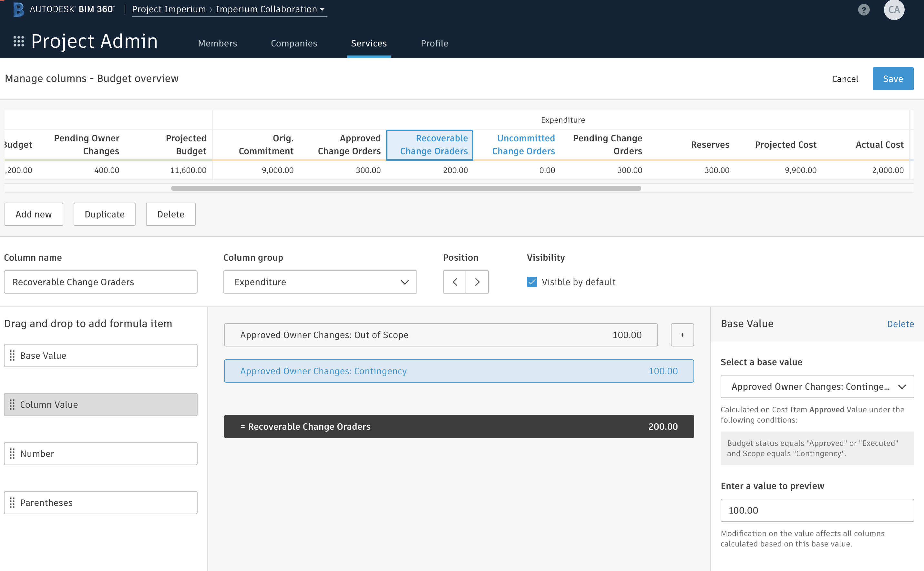The image size is (924, 571).
Task: Click inside the Column name input field
Action: [x=100, y=282]
